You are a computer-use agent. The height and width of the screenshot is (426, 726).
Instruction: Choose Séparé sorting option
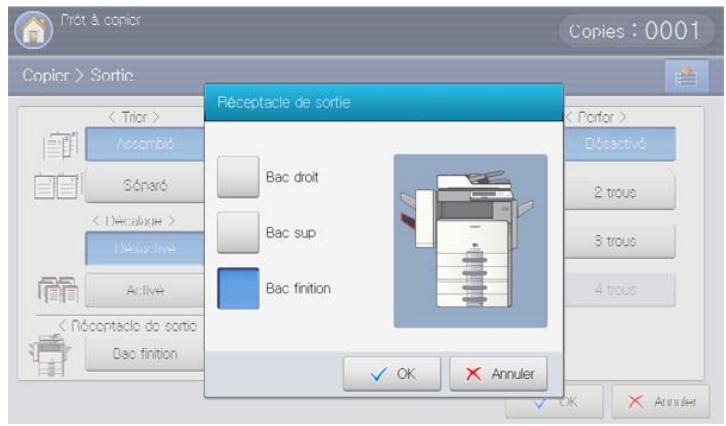145,185
